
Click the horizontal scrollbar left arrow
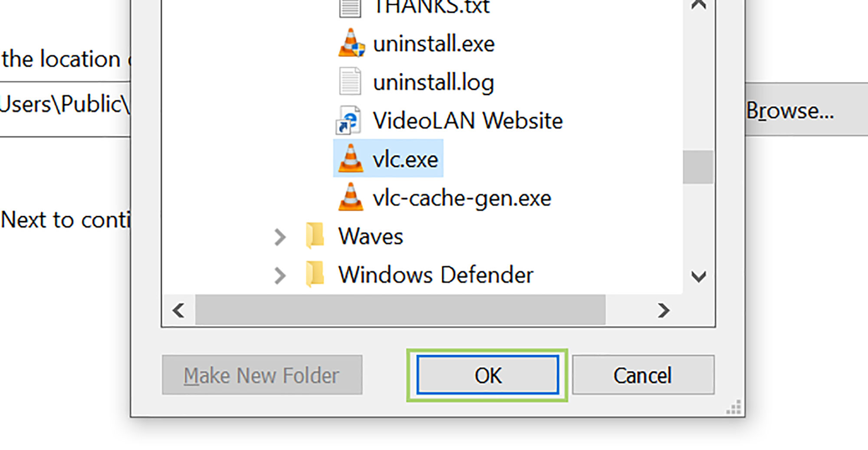click(178, 310)
